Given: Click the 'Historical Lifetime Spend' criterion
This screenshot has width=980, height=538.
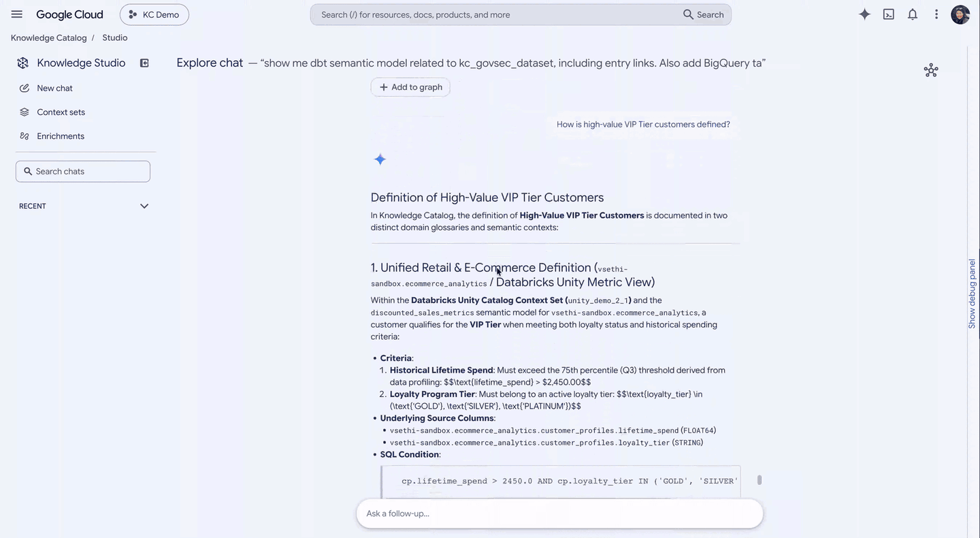Looking at the screenshot, I should click(x=442, y=370).
